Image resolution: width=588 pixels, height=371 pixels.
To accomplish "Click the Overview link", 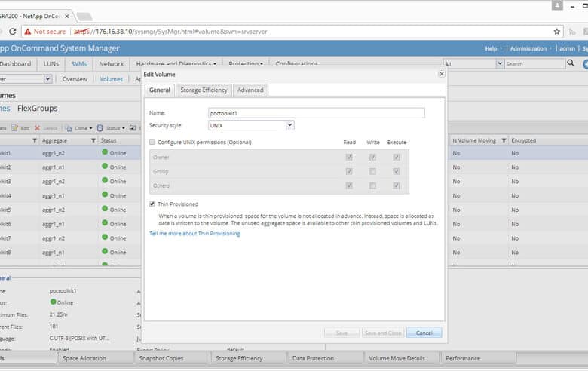I will 75,79.
